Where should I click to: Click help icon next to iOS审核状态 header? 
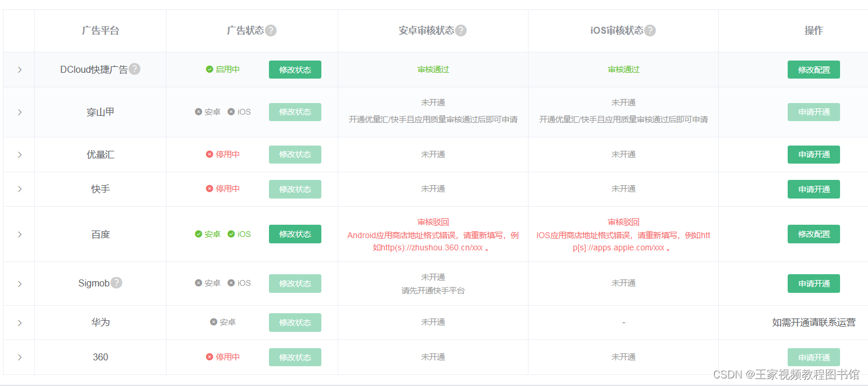point(650,31)
